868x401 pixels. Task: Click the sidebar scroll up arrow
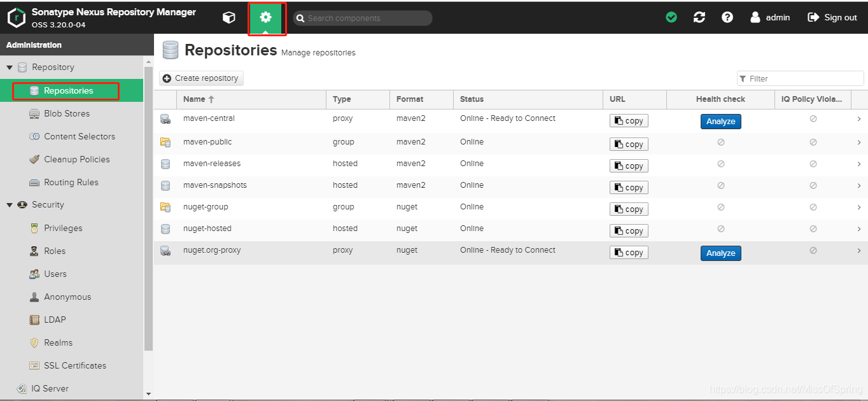pos(149,62)
